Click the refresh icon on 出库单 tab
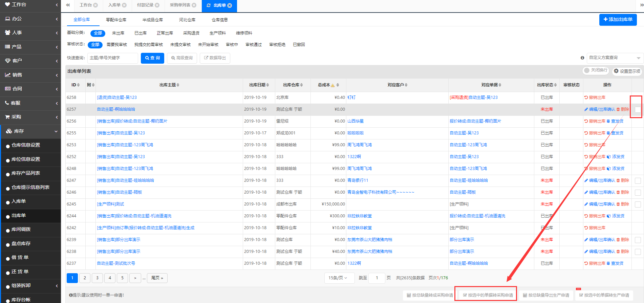 [209, 5]
